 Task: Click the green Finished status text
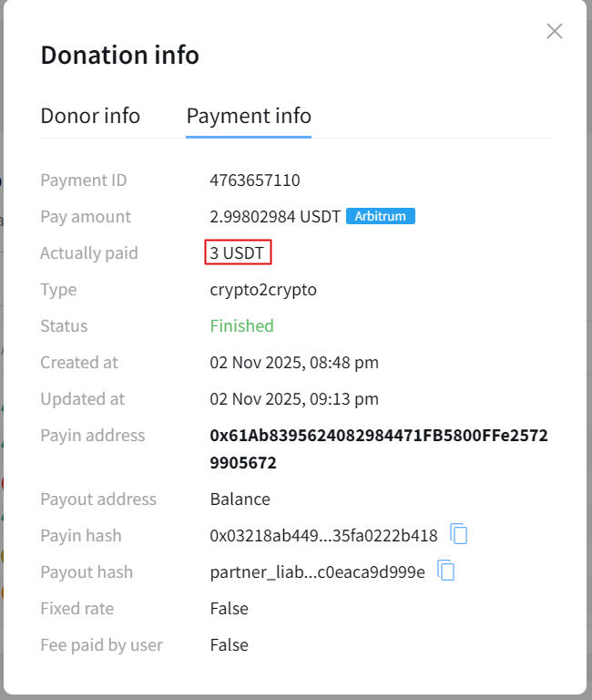(241, 325)
